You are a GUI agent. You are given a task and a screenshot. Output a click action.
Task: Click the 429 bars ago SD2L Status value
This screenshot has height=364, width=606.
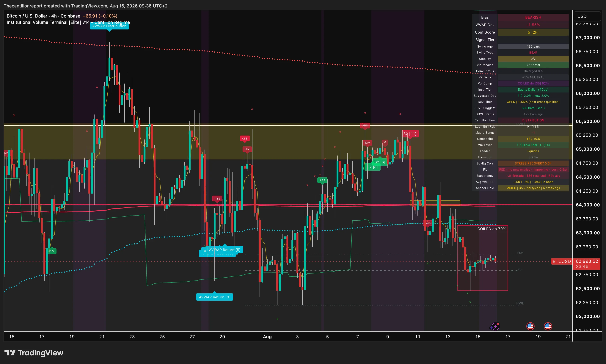[x=533, y=114]
